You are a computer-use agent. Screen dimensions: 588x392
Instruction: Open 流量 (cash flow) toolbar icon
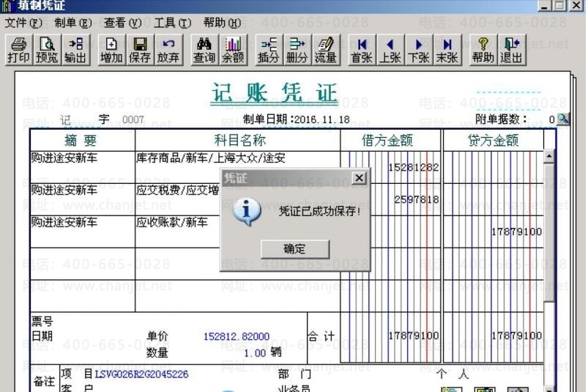326,50
